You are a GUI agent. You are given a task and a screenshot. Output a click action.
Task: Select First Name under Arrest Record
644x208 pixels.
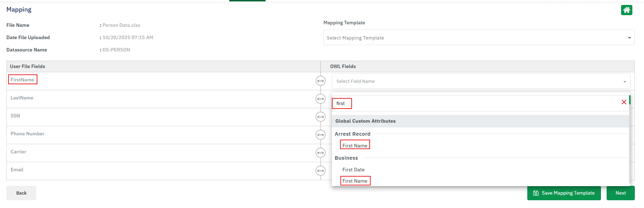pos(355,146)
